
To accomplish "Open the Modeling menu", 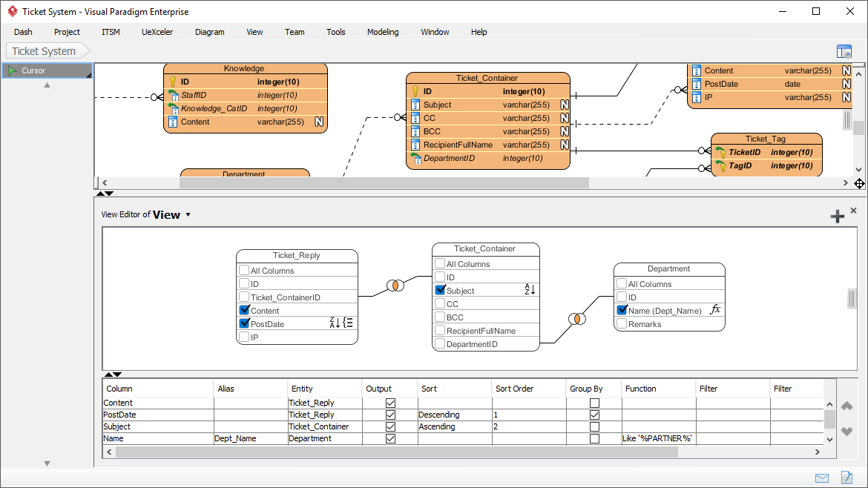I will coord(383,32).
